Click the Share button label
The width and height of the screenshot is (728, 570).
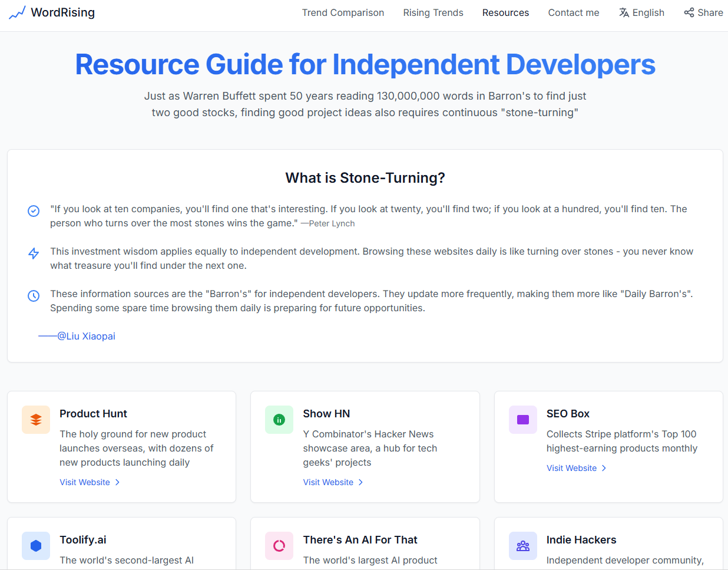[x=710, y=12]
